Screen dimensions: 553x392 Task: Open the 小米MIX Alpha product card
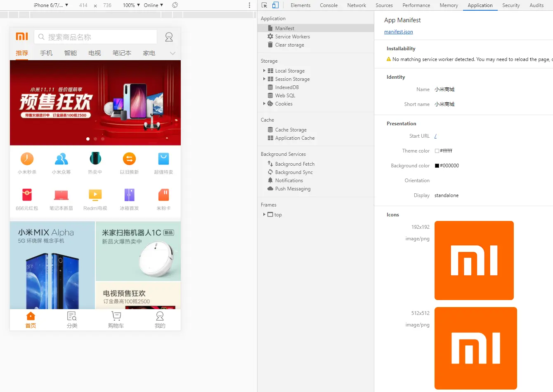tap(52, 265)
